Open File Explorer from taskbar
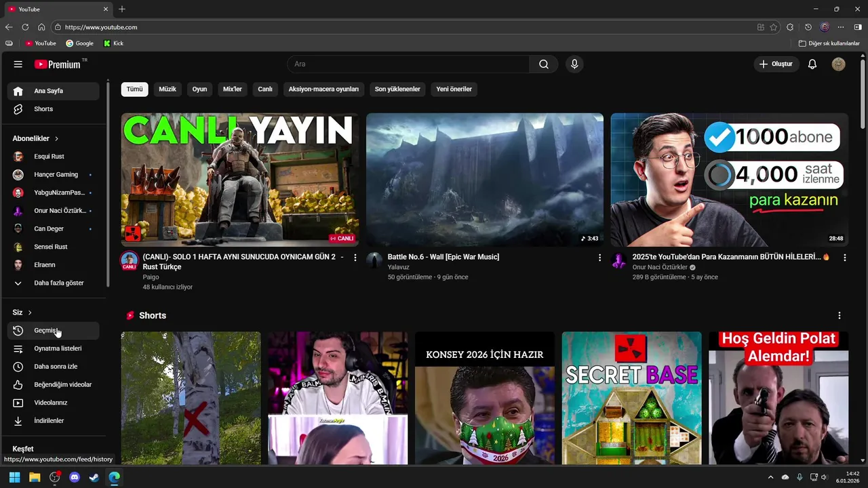Viewport: 868px width, 488px height. [35, 477]
